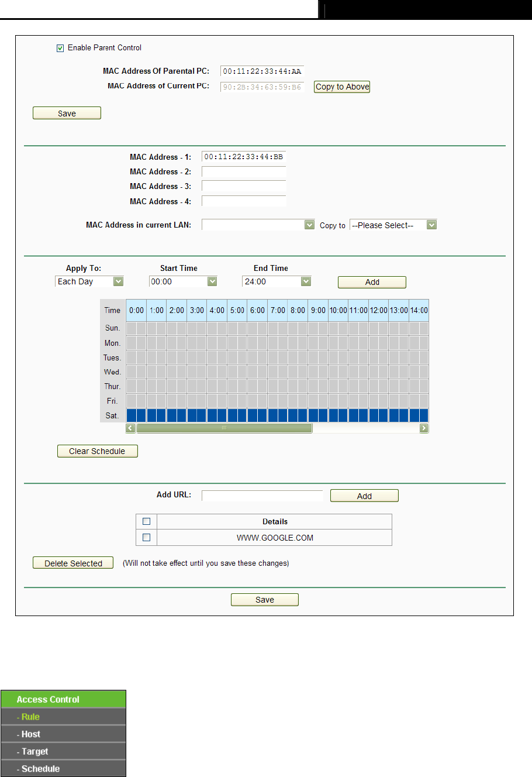Open the Apply To day dropdown
The image size is (532, 777).
pyautogui.click(x=89, y=281)
